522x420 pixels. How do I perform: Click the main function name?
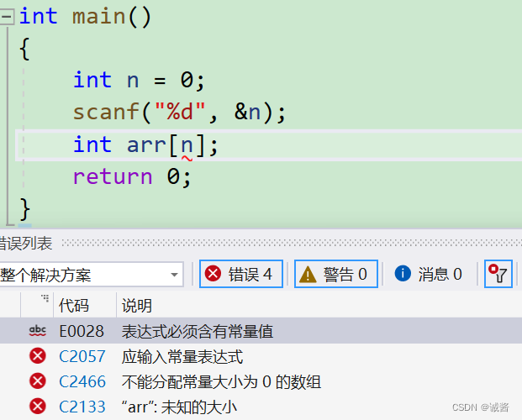pos(99,16)
